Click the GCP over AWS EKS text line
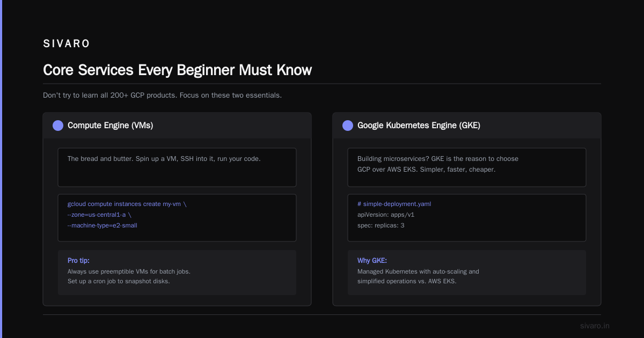Image resolution: width=644 pixels, height=338 pixels. (x=427, y=170)
